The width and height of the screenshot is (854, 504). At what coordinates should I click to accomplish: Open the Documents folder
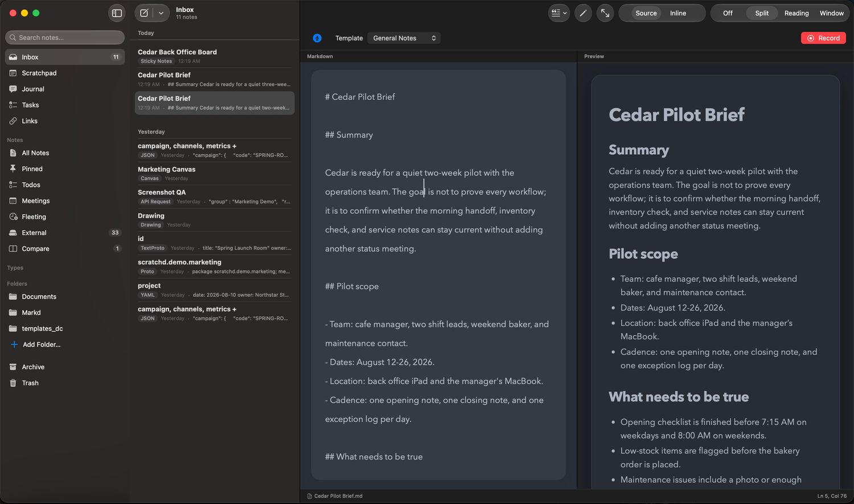(65, 296)
